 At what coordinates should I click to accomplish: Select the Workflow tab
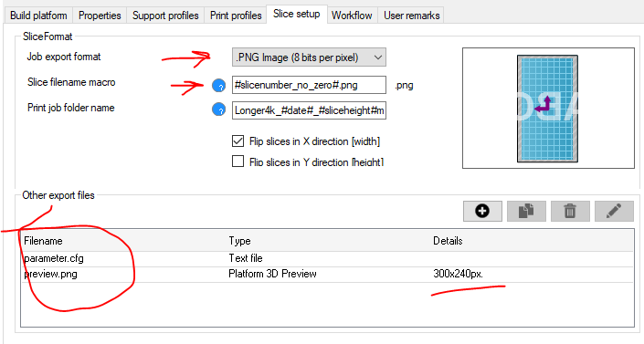coord(352,16)
